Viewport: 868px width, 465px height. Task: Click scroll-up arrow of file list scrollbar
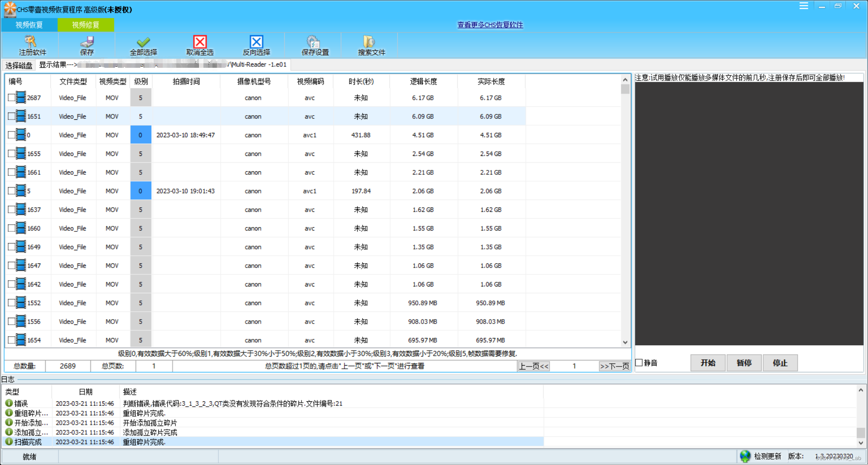(625, 80)
